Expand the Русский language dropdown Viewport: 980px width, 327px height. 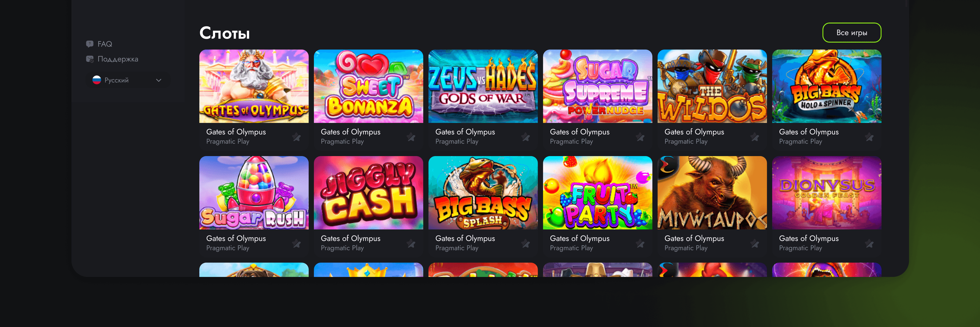127,80
